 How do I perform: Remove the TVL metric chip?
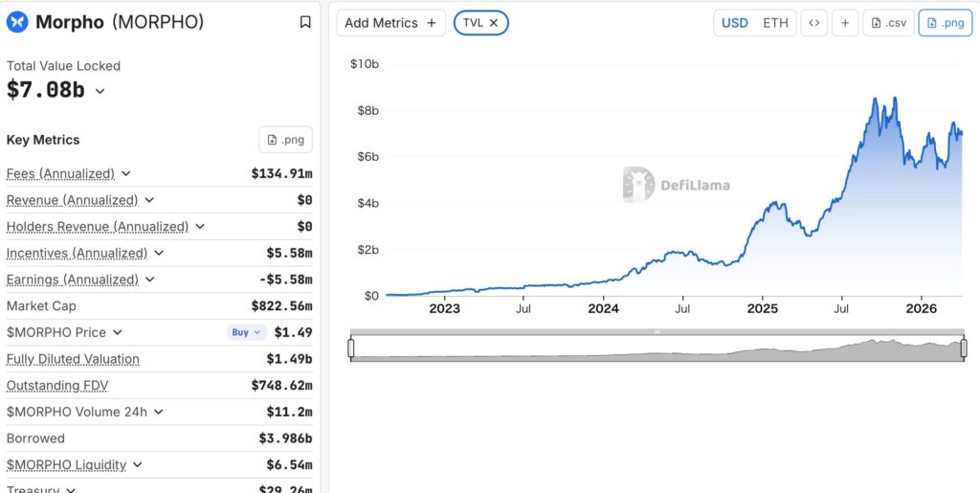[493, 23]
